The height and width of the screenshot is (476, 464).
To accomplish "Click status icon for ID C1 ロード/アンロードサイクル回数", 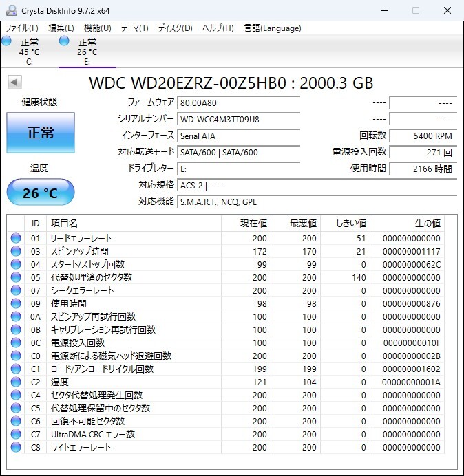I will [16, 369].
